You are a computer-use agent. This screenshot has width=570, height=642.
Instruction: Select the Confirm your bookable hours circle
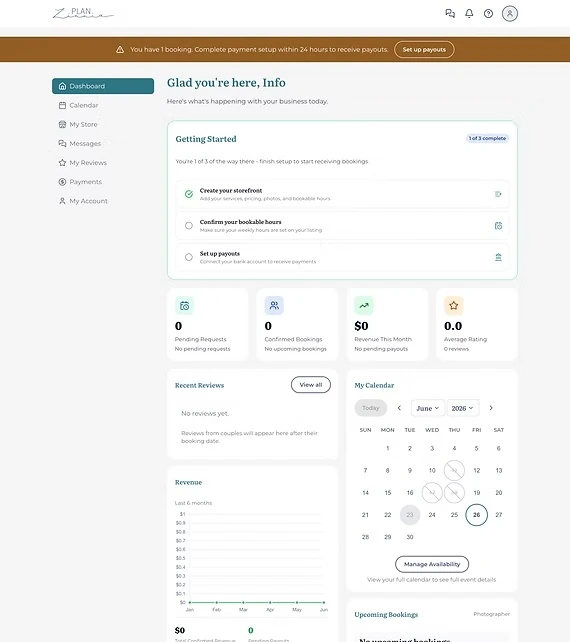click(x=189, y=226)
